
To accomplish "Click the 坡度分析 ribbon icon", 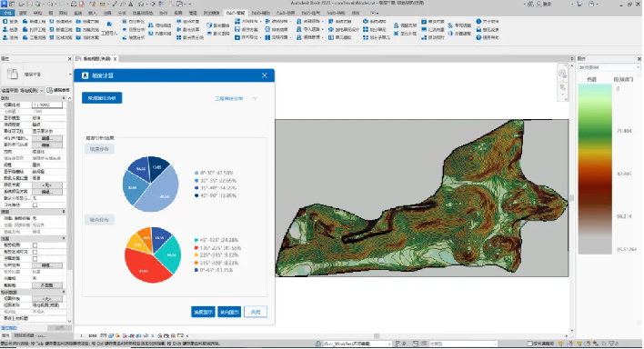I will click(125, 37).
